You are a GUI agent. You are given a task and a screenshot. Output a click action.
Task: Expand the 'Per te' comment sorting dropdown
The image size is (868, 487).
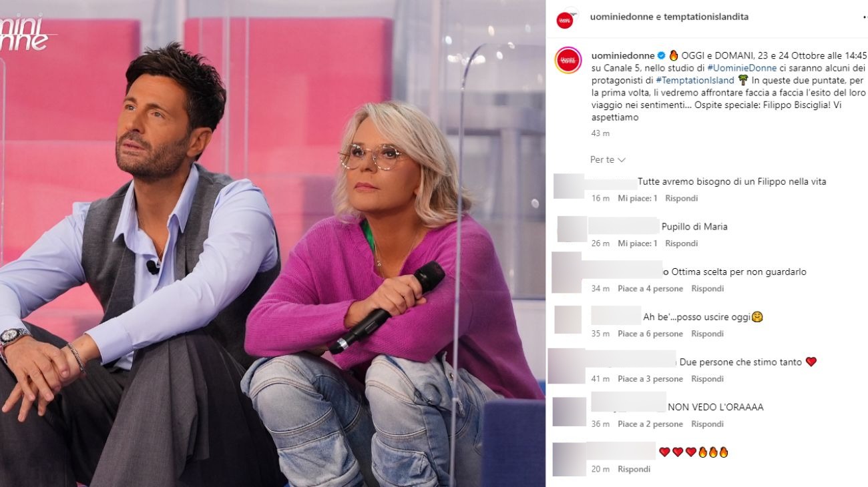[x=608, y=160]
